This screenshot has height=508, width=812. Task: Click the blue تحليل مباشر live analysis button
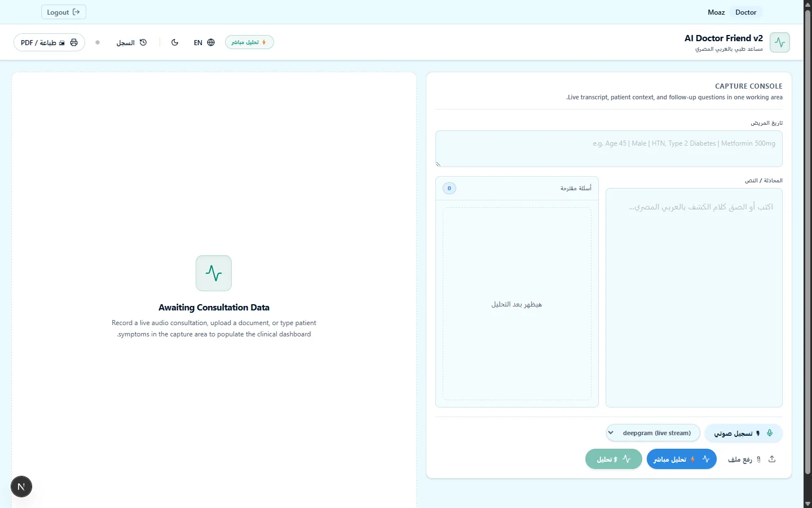(x=682, y=459)
